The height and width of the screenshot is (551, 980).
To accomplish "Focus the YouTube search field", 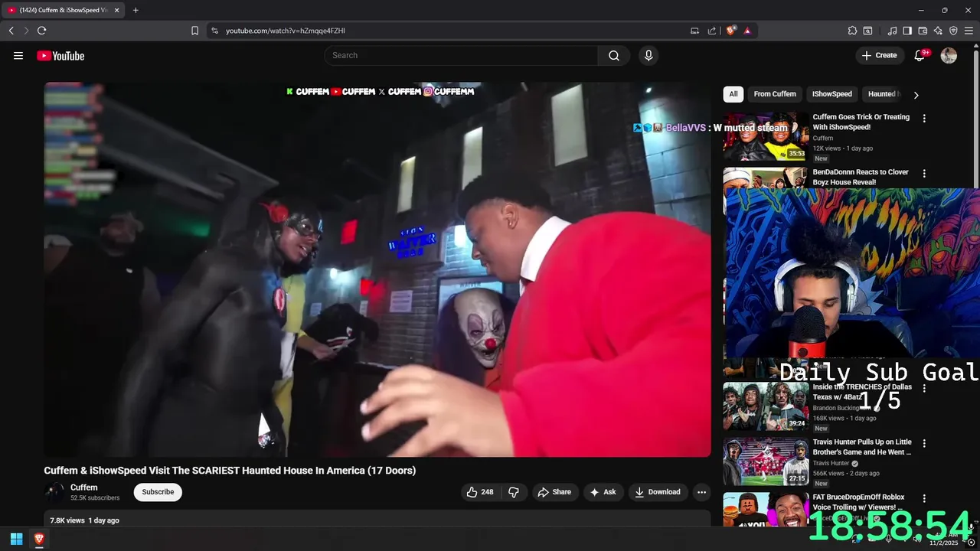I will 461,55.
